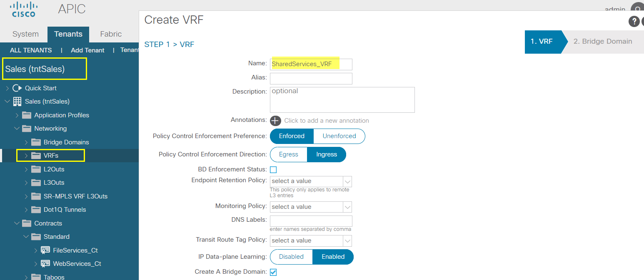Expand the Bridge Domains node

26,142
